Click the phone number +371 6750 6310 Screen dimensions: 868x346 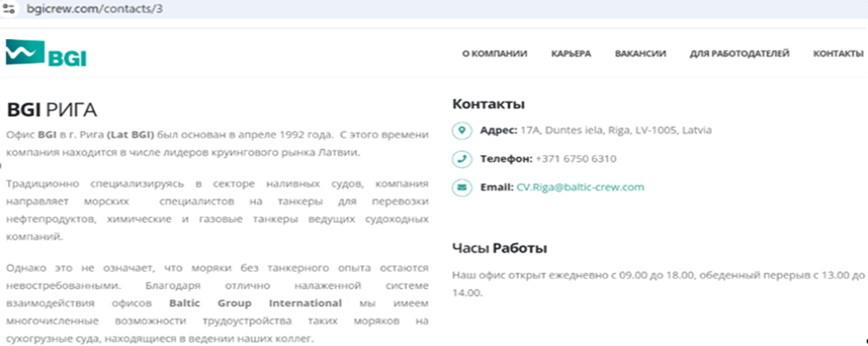coord(576,159)
